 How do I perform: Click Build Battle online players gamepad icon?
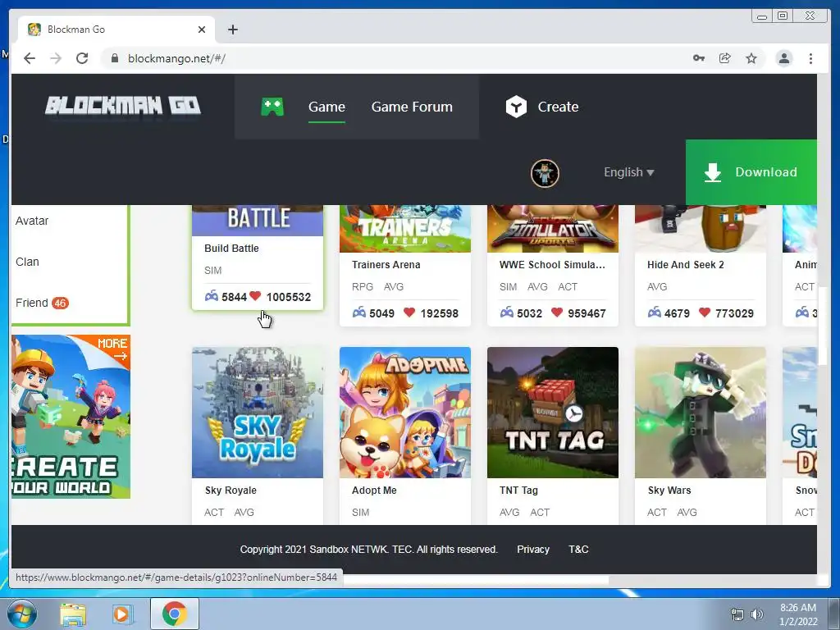point(212,295)
